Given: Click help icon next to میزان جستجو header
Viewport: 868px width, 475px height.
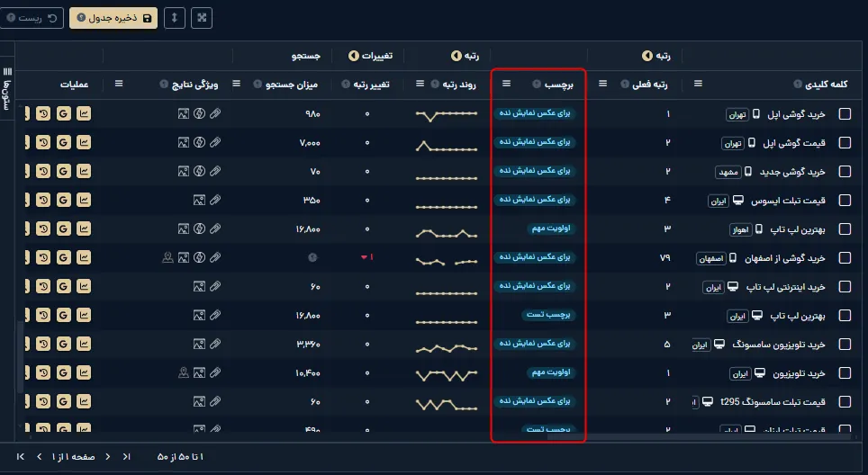Looking at the screenshot, I should click(x=258, y=84).
